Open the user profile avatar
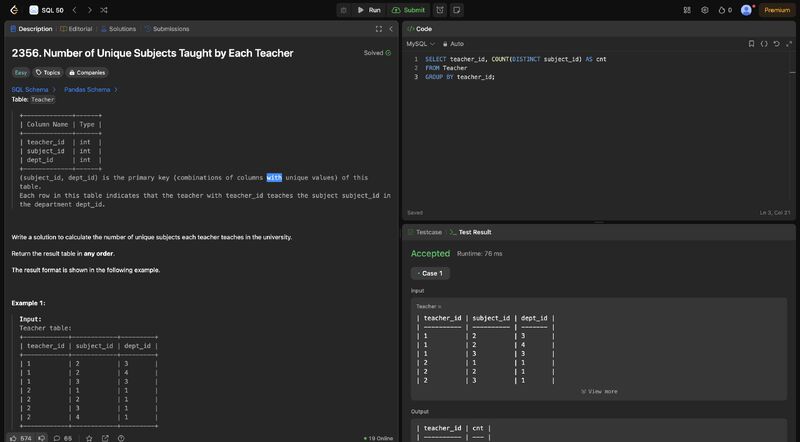 coord(746,10)
